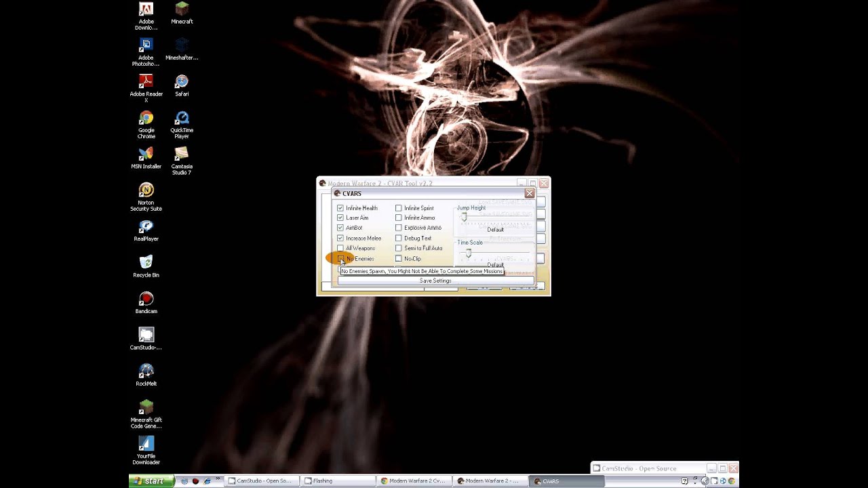This screenshot has width=868, height=488.
Task: Open the Google Chrome desktop icon
Action: tap(146, 125)
